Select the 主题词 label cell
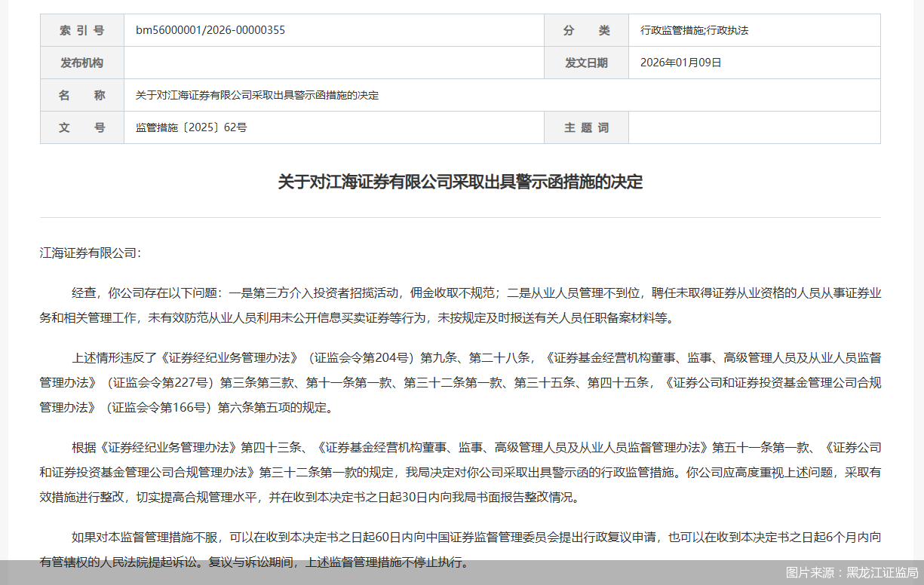 pyautogui.click(x=586, y=127)
